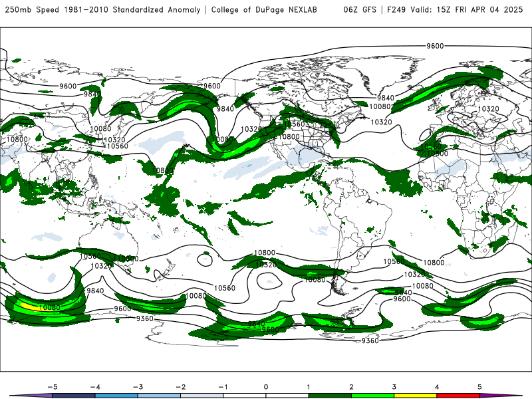The height and width of the screenshot is (399, 532).
Task: Click the "4" colorbar label
Action: click(437, 387)
